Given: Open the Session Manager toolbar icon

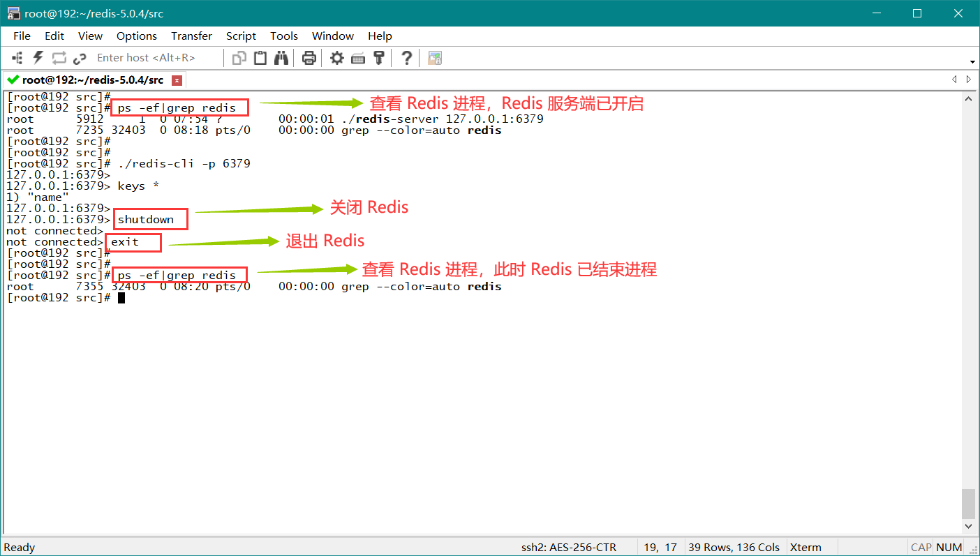Looking at the screenshot, I should 17,58.
